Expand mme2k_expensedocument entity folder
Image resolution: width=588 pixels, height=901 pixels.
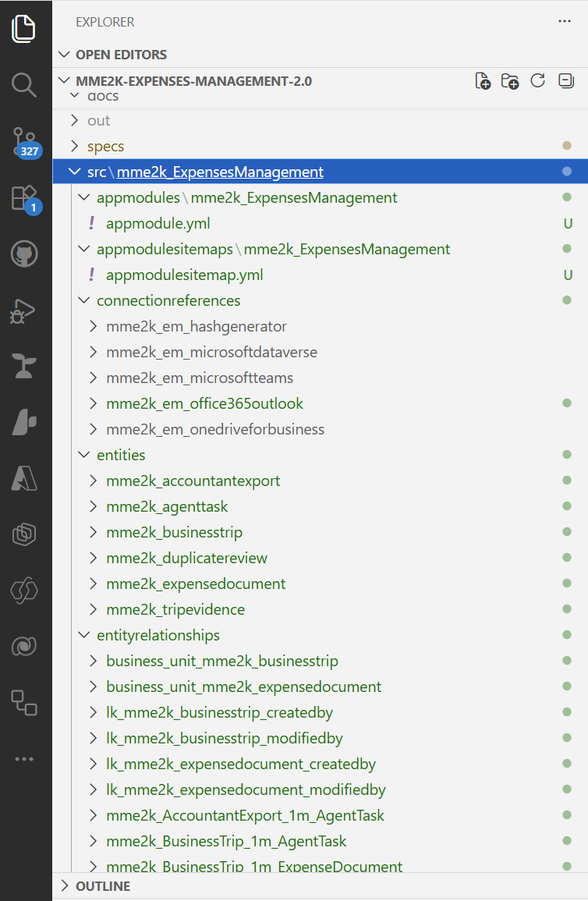tap(320, 584)
